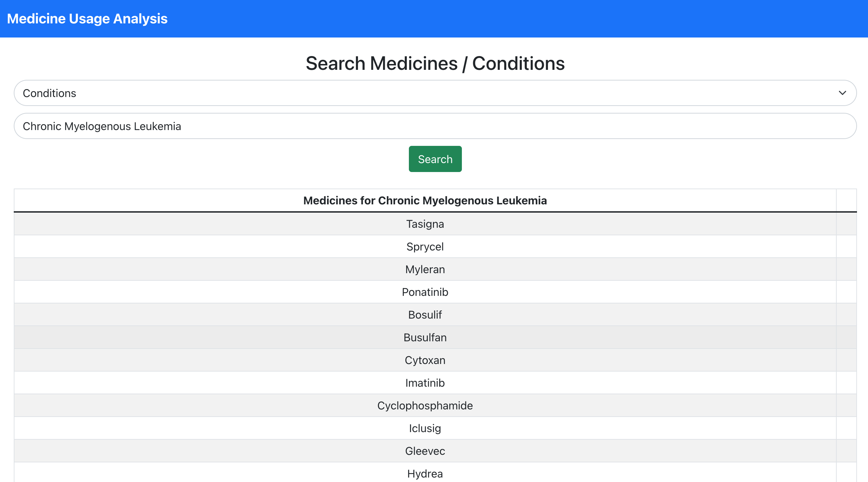Image resolution: width=868 pixels, height=482 pixels.
Task: Select the Bosulif row
Action: (425, 315)
